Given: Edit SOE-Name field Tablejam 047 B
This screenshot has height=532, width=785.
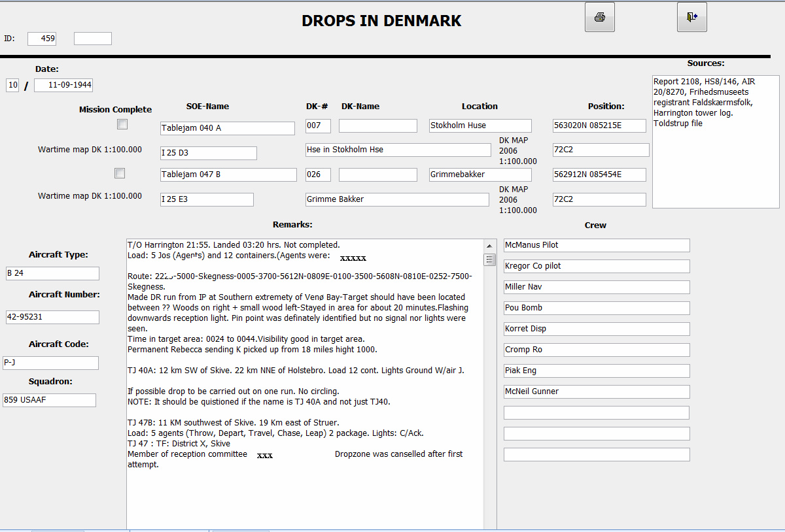Looking at the screenshot, I should click(228, 175).
